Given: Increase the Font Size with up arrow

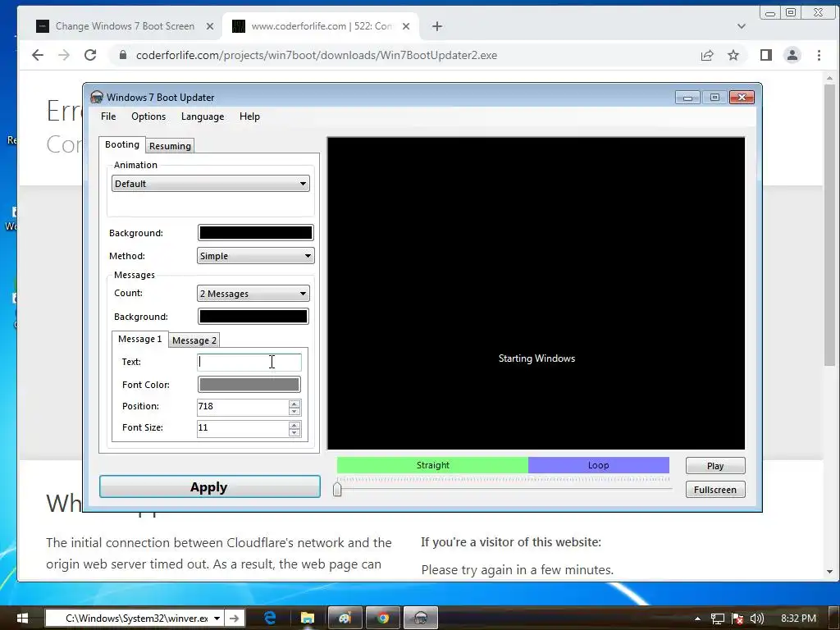Looking at the screenshot, I should (294, 425).
